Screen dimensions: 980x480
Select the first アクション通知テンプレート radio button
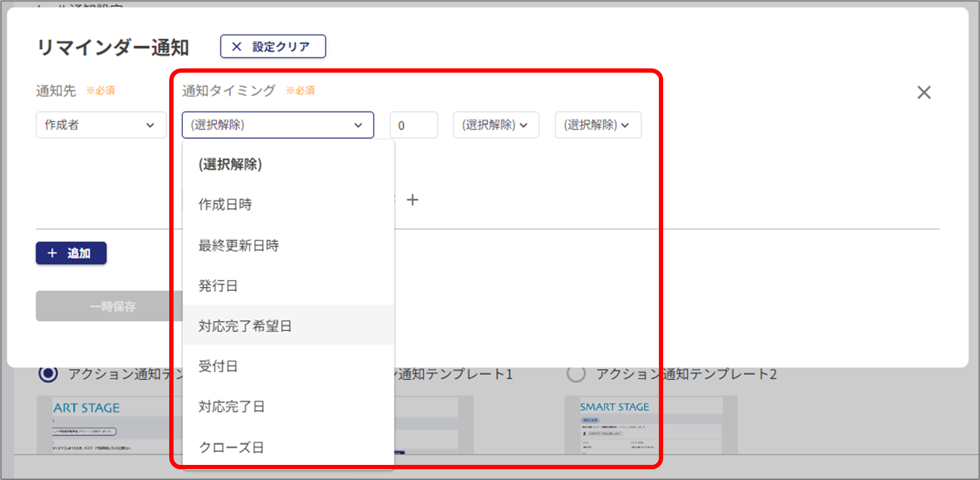pos(49,374)
